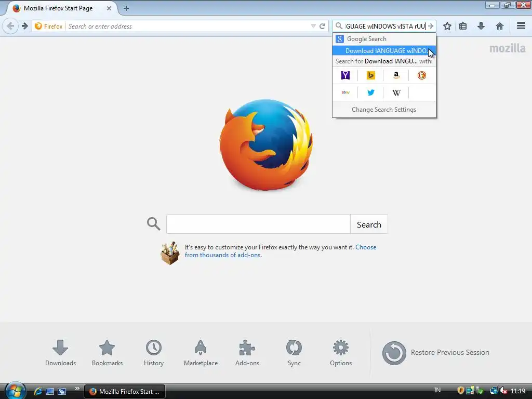The width and height of the screenshot is (532, 399).
Task: Search with the Twitter engine icon
Action: [x=371, y=92]
